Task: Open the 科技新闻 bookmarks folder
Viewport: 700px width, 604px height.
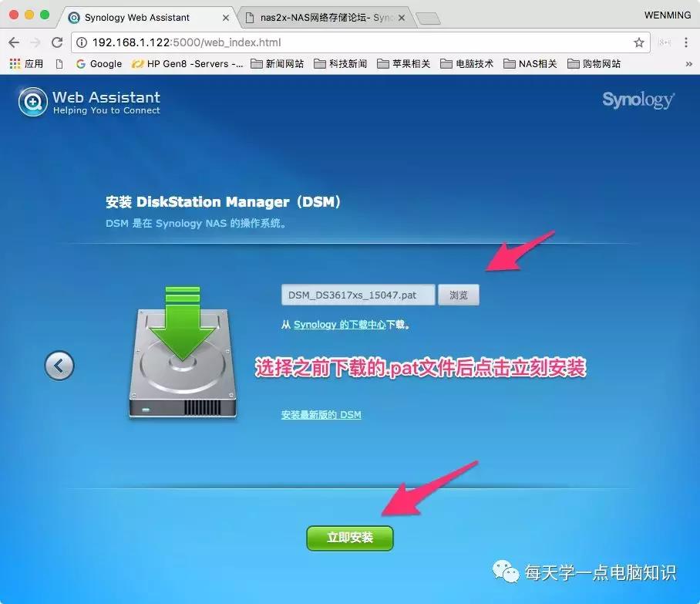Action: point(341,63)
